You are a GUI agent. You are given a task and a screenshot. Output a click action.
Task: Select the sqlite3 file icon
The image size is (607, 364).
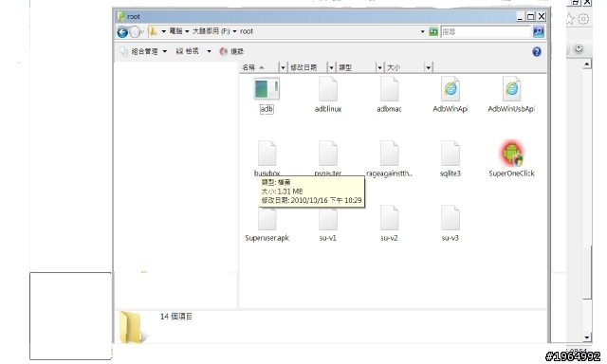[451, 154]
